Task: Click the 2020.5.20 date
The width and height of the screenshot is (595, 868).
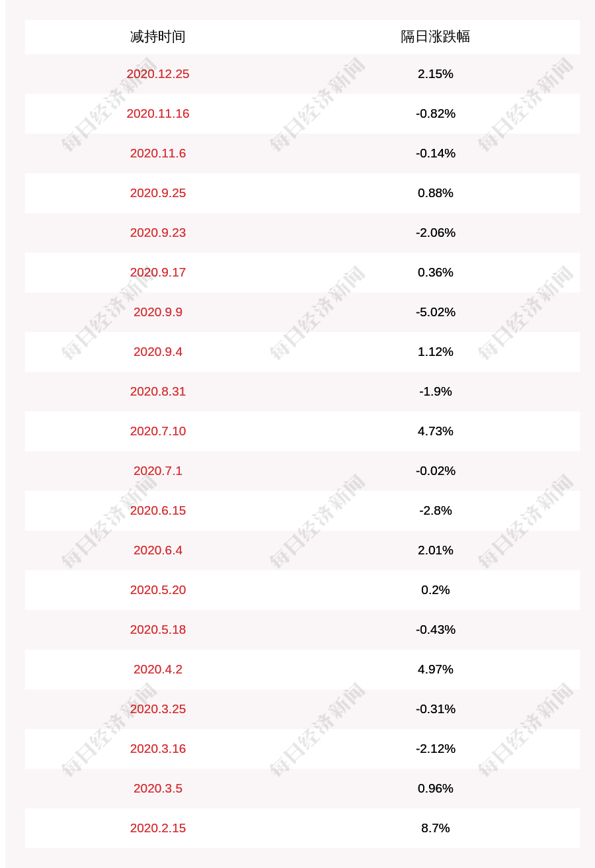Action: pyautogui.click(x=158, y=589)
